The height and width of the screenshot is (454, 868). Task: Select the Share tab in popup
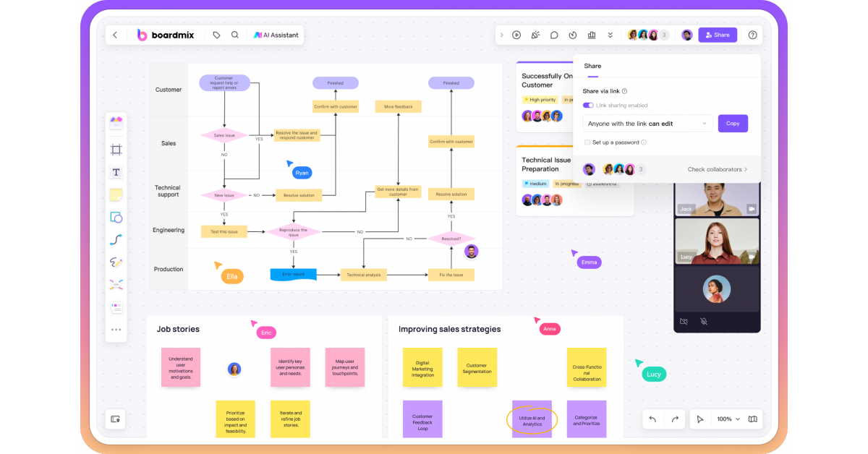click(x=592, y=66)
